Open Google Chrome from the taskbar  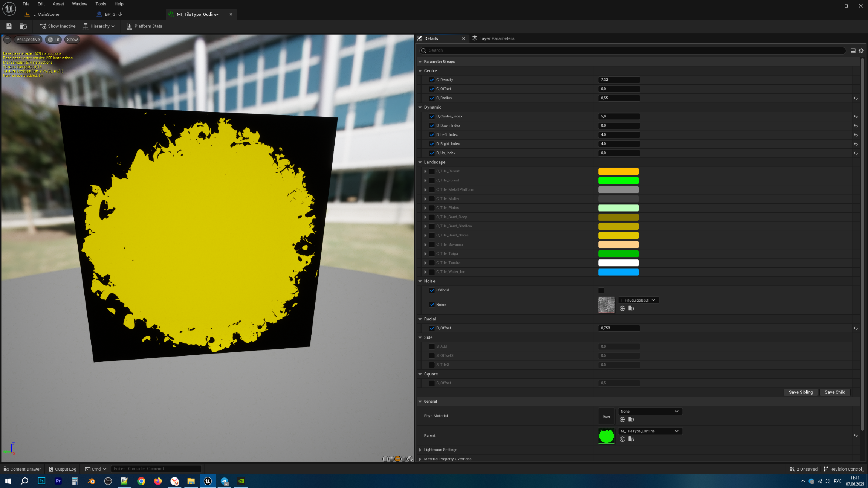(x=141, y=481)
